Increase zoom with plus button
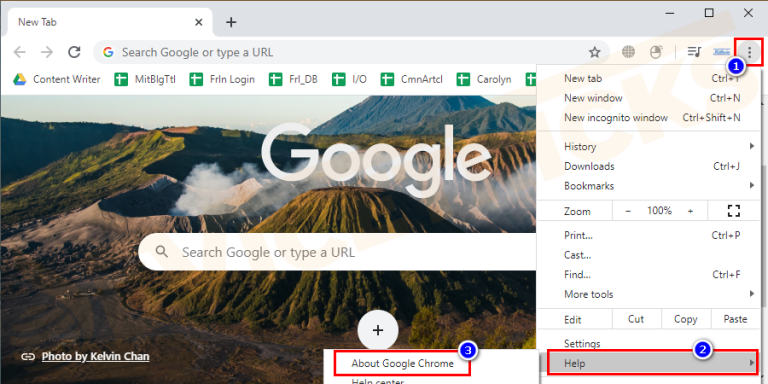 click(x=690, y=211)
